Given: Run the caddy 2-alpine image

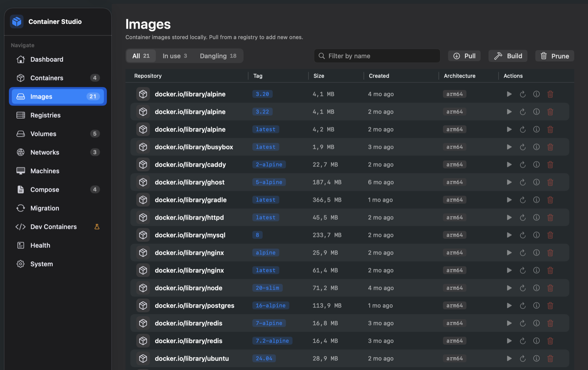Looking at the screenshot, I should click(x=509, y=165).
